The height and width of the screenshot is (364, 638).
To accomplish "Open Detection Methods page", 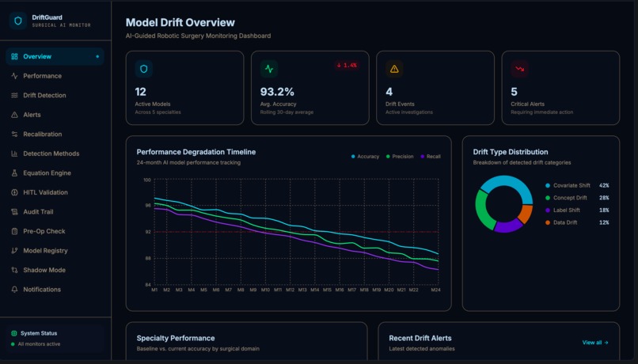I will pyautogui.click(x=55, y=154).
